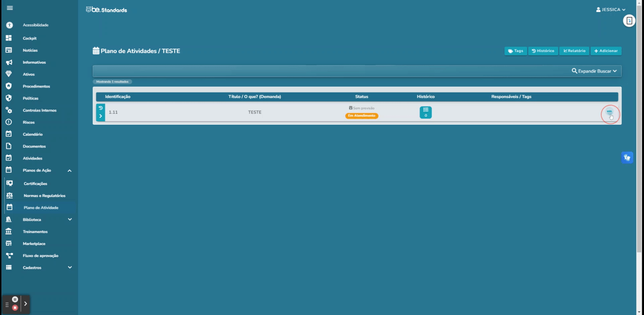Click the Acessibilidade icon in sidebar
Screen dimensions: 644x315
(9, 25)
